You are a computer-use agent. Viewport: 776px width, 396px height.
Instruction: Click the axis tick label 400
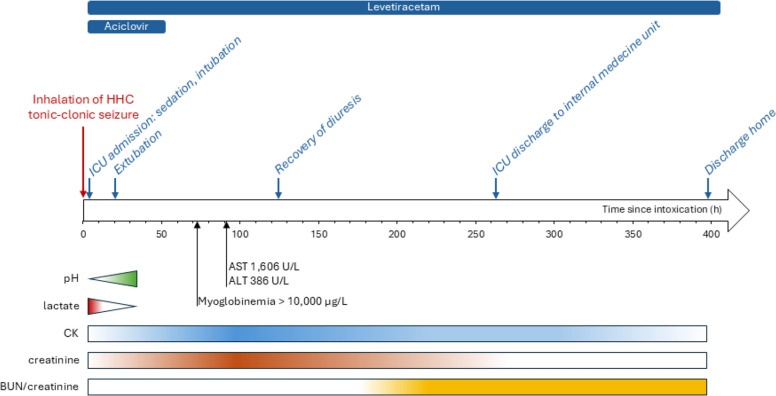pyautogui.click(x=711, y=234)
